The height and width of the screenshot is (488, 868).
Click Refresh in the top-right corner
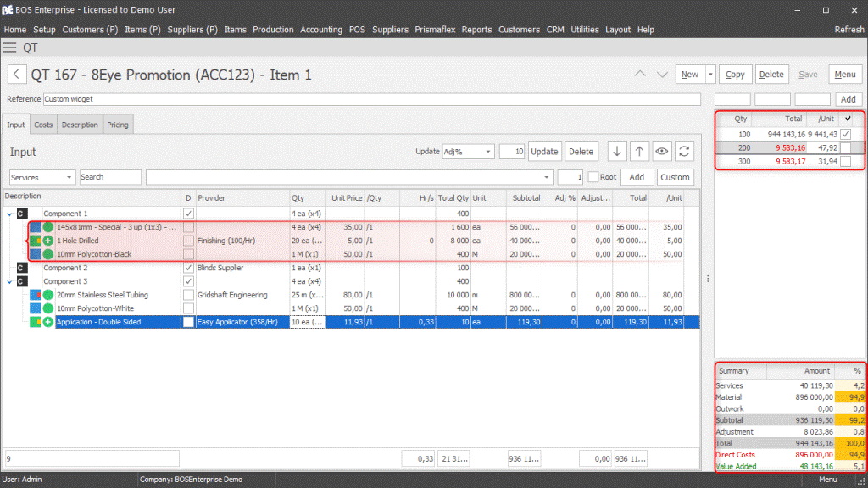849,30
